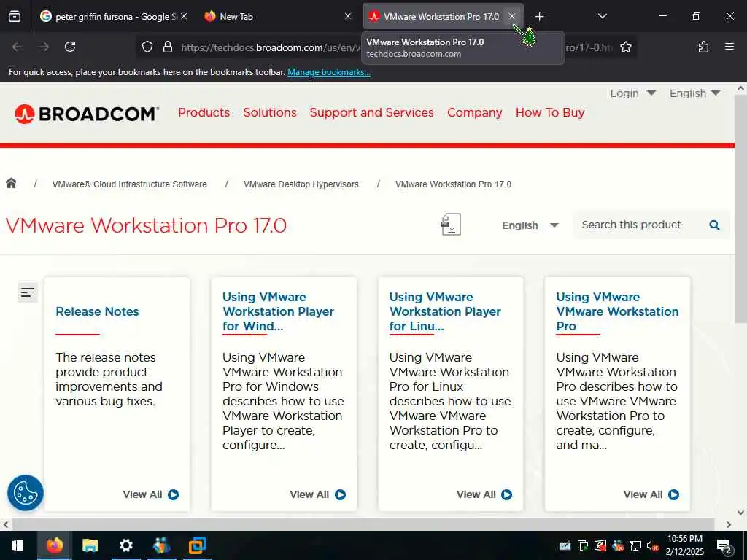
Task: Open the tracking protection shield icon
Action: pyautogui.click(x=147, y=47)
